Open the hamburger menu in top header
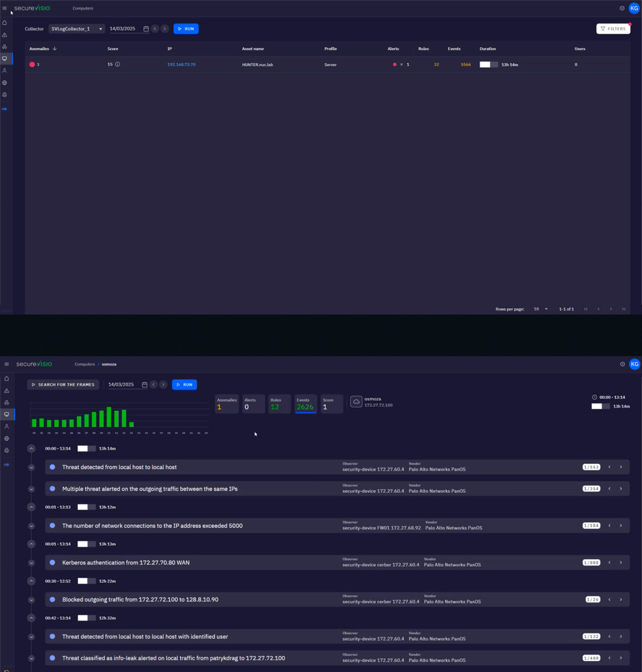642x672 pixels. click(x=4, y=8)
